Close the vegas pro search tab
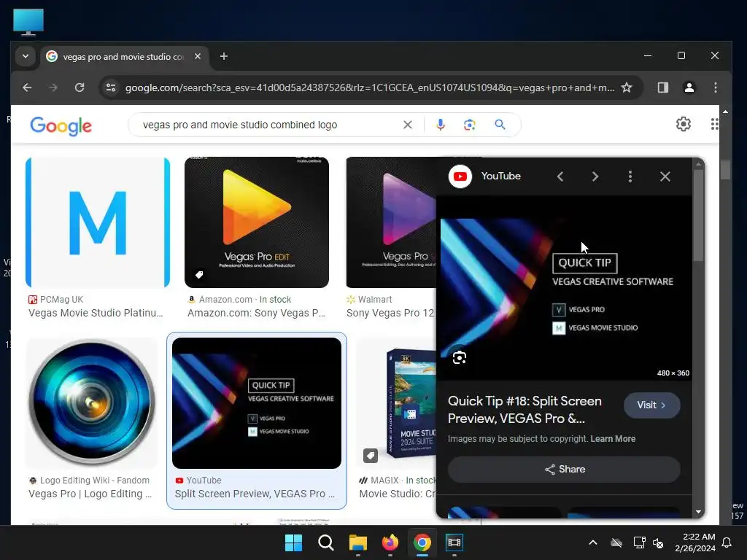The height and width of the screenshot is (560, 747). [x=198, y=56]
